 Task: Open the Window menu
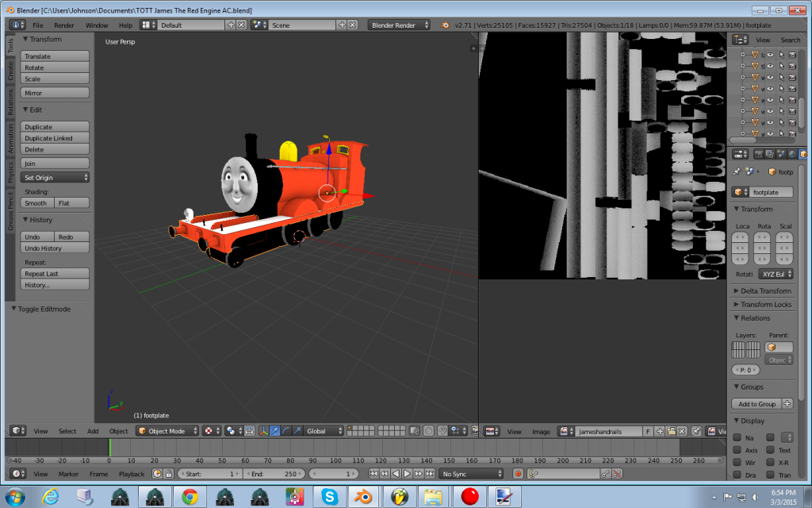pyautogui.click(x=96, y=25)
